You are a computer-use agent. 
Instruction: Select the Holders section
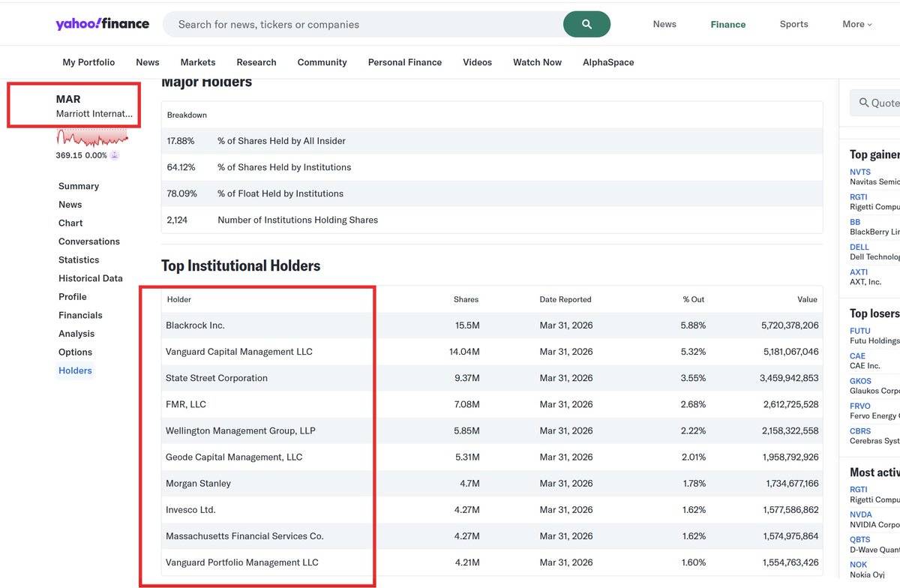click(75, 370)
